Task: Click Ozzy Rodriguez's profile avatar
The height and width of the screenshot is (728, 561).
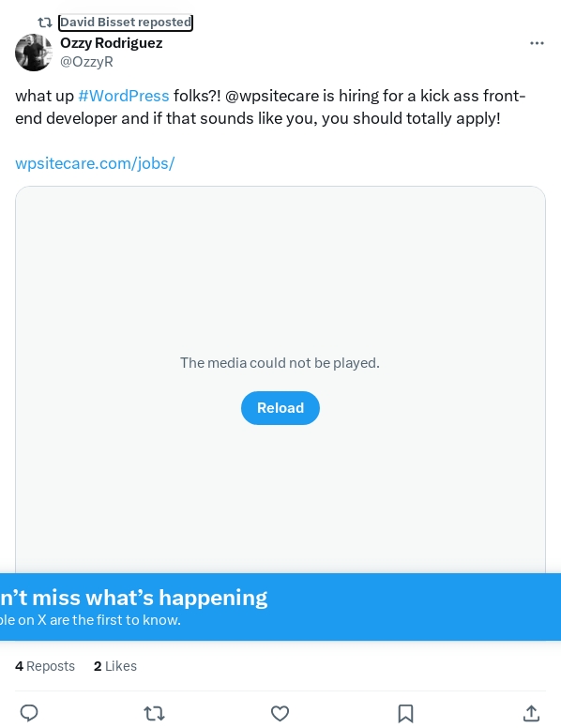Action: pyautogui.click(x=34, y=53)
